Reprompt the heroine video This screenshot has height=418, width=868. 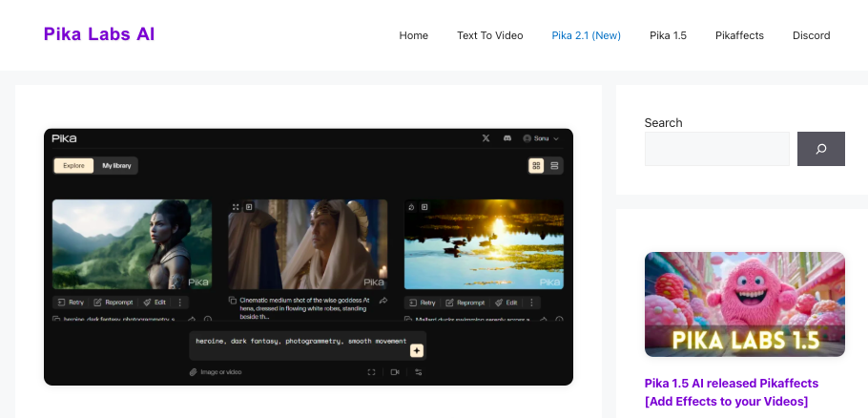coord(114,303)
